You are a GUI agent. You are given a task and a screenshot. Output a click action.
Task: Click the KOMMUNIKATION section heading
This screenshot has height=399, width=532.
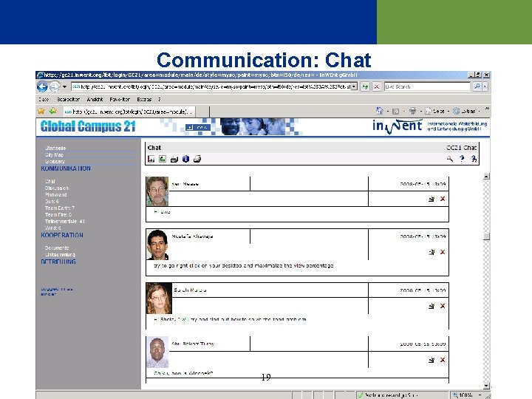point(66,168)
